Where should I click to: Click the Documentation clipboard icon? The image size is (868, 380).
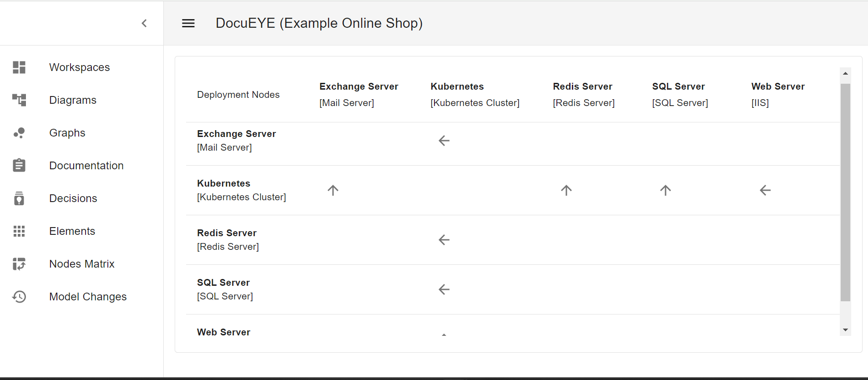tap(19, 166)
